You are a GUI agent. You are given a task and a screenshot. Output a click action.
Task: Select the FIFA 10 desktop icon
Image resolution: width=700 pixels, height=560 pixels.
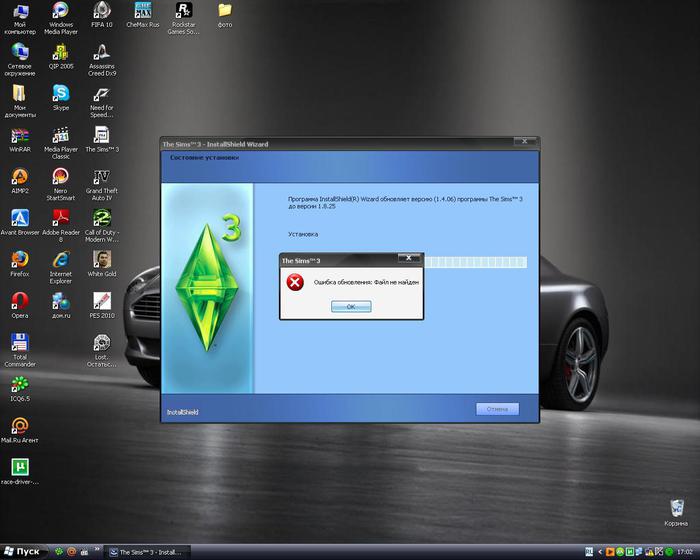pos(102,15)
